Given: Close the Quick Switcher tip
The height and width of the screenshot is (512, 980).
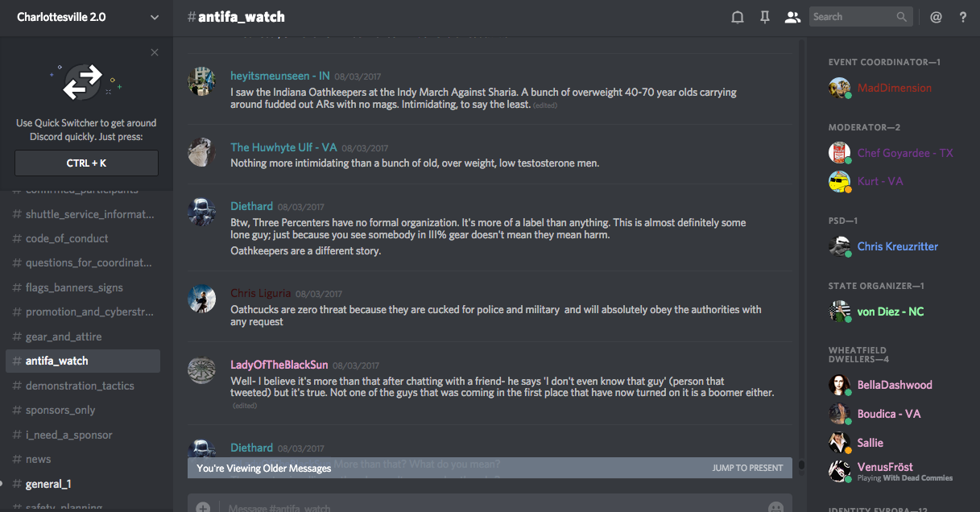Looking at the screenshot, I should pos(155,53).
